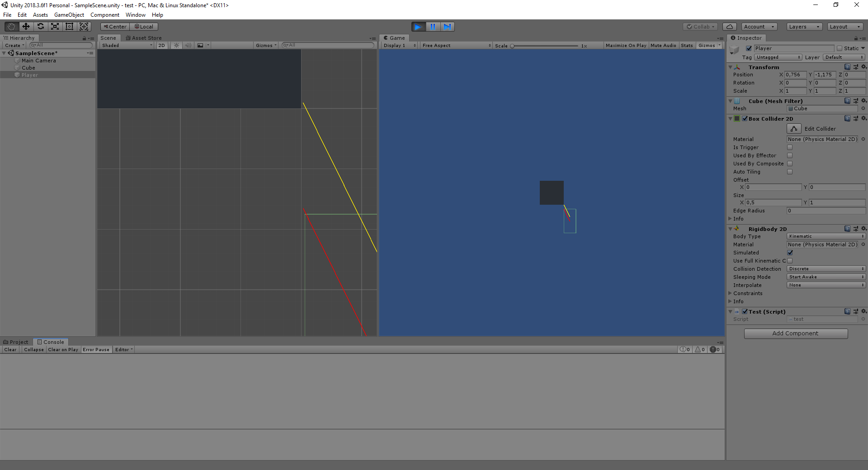Uncheck the Simulated checkbox
Viewport: 868px width, 470px height.
(790, 253)
